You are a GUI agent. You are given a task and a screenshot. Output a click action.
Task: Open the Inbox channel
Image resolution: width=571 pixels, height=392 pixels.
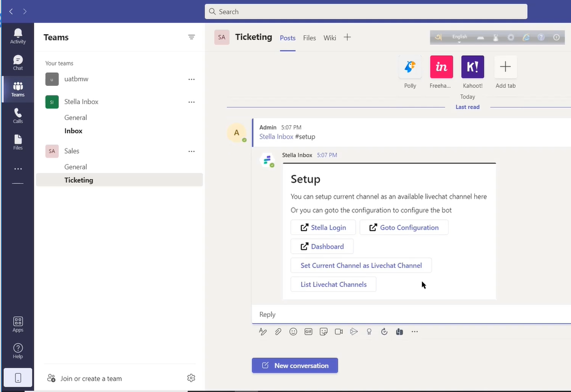point(120,131)
